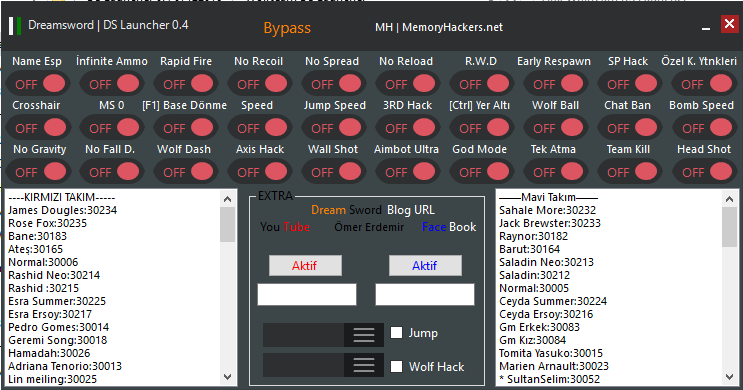The width and height of the screenshot is (743, 390).
Task: Turn on the Rapid Fire toggle
Action: (186, 84)
